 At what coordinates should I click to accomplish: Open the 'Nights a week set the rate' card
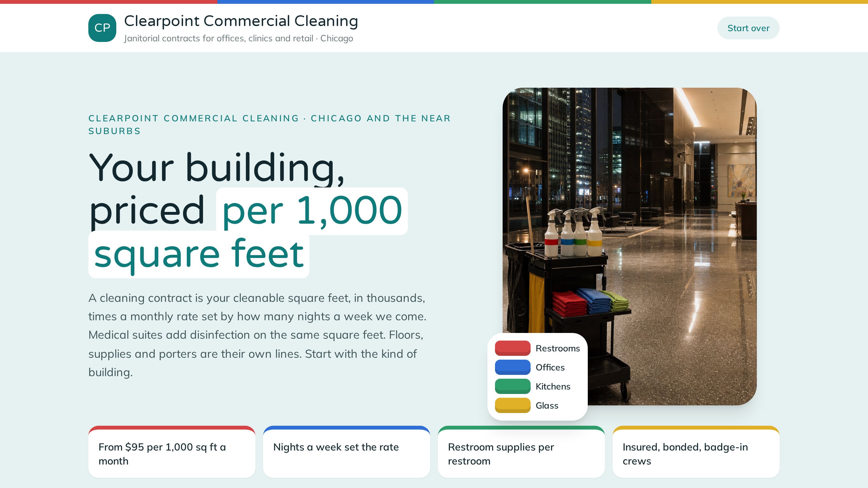click(346, 451)
